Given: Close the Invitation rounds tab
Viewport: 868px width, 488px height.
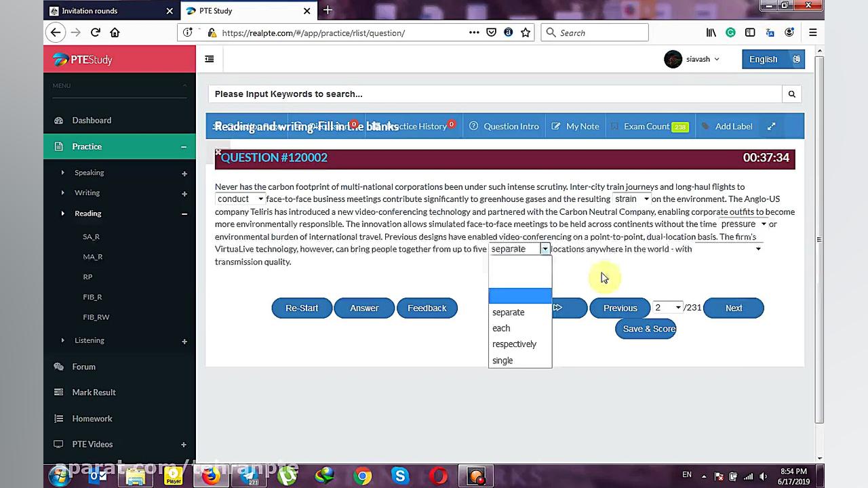Looking at the screenshot, I should (x=170, y=11).
